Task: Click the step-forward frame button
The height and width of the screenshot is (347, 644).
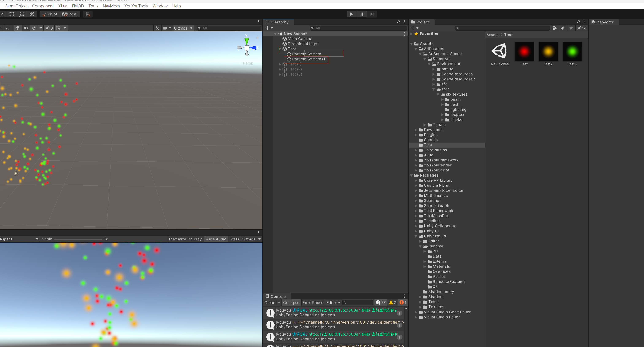Action: pyautogui.click(x=372, y=14)
